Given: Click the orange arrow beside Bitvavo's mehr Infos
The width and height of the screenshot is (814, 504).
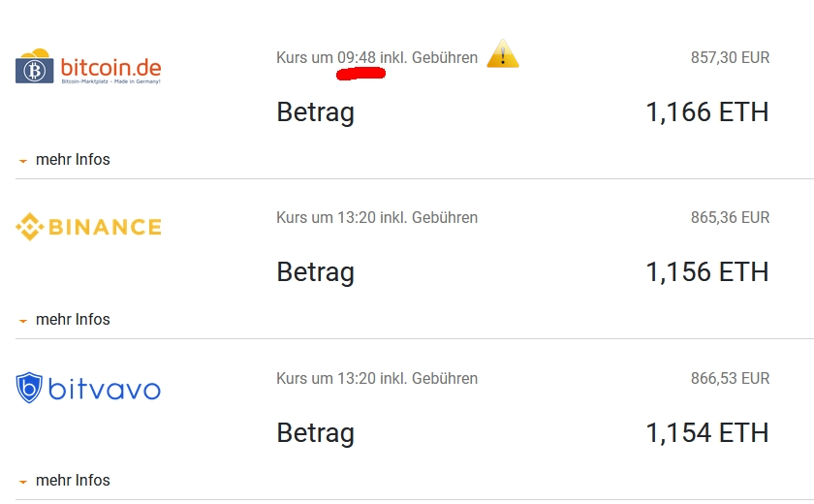Looking at the screenshot, I should [23, 482].
